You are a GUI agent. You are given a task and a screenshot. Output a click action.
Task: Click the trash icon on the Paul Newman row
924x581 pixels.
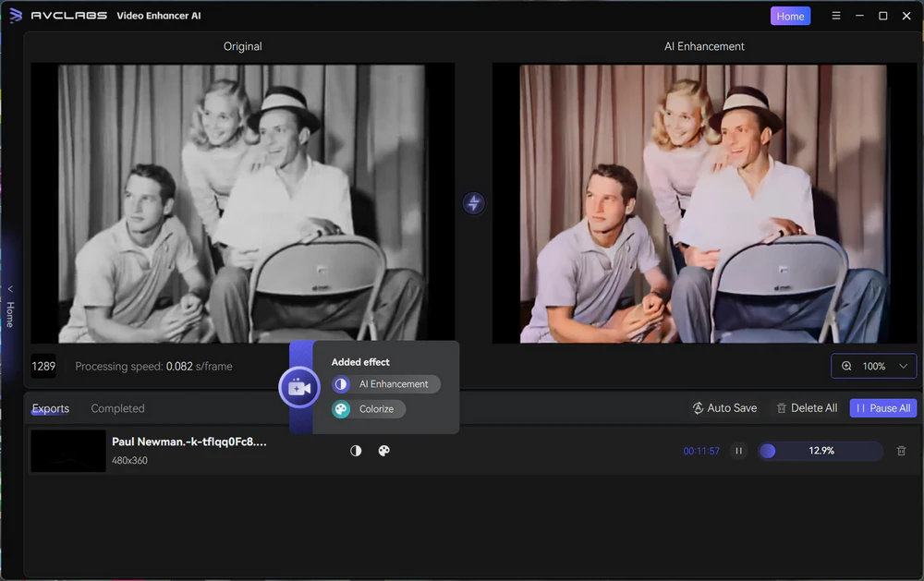(901, 451)
